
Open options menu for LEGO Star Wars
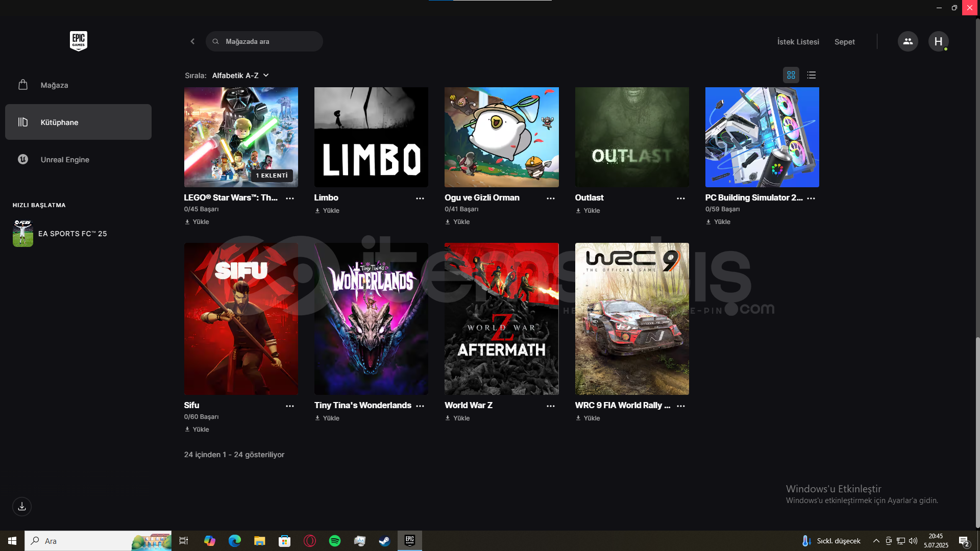click(x=290, y=198)
